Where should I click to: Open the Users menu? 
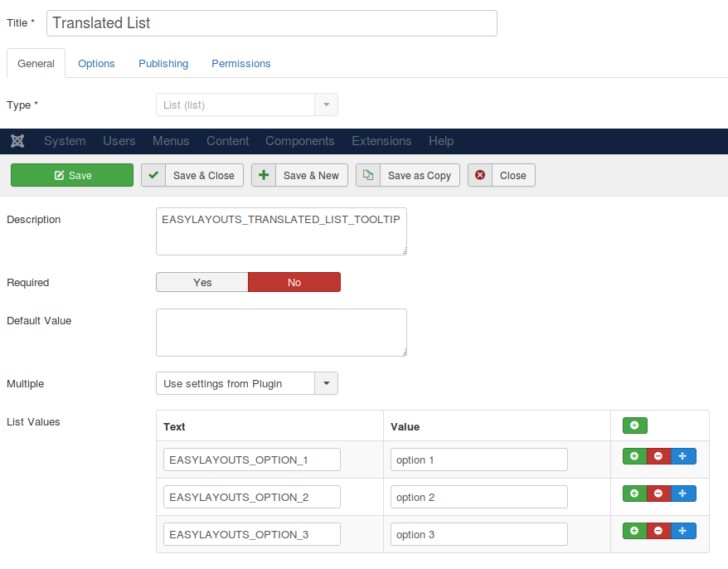(119, 141)
